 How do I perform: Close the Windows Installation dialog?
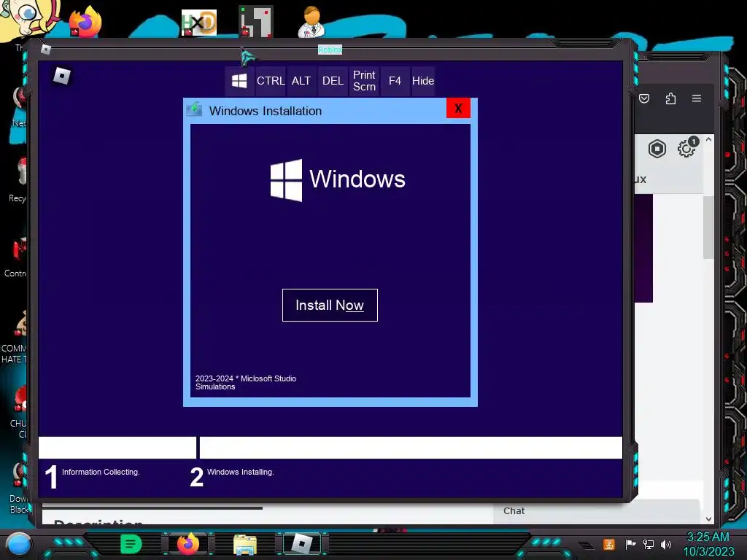point(458,109)
